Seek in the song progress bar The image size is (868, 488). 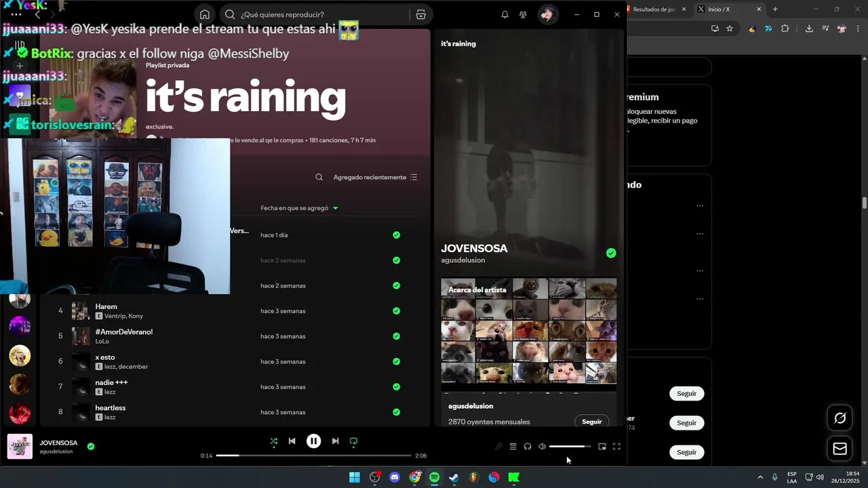(x=313, y=455)
